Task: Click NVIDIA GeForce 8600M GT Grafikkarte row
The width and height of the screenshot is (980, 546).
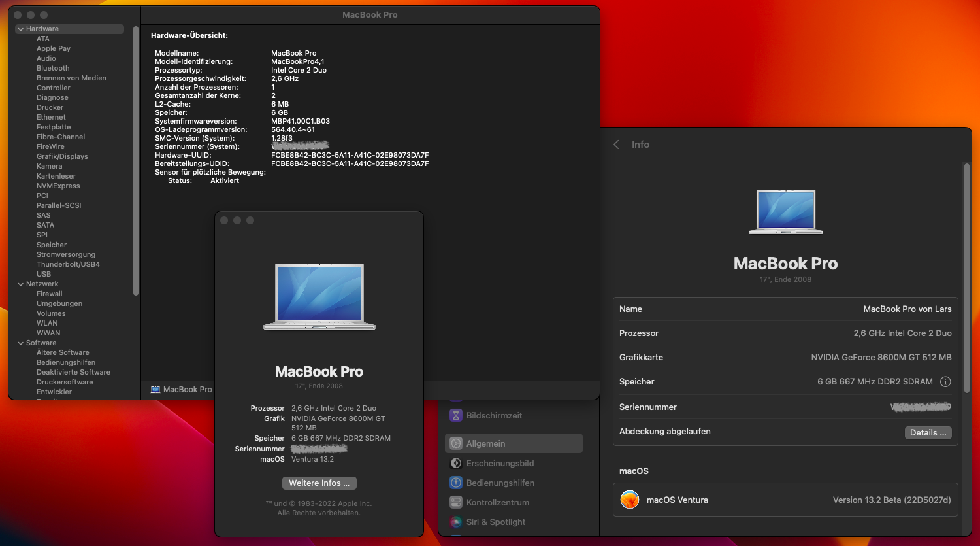Action: (x=786, y=357)
